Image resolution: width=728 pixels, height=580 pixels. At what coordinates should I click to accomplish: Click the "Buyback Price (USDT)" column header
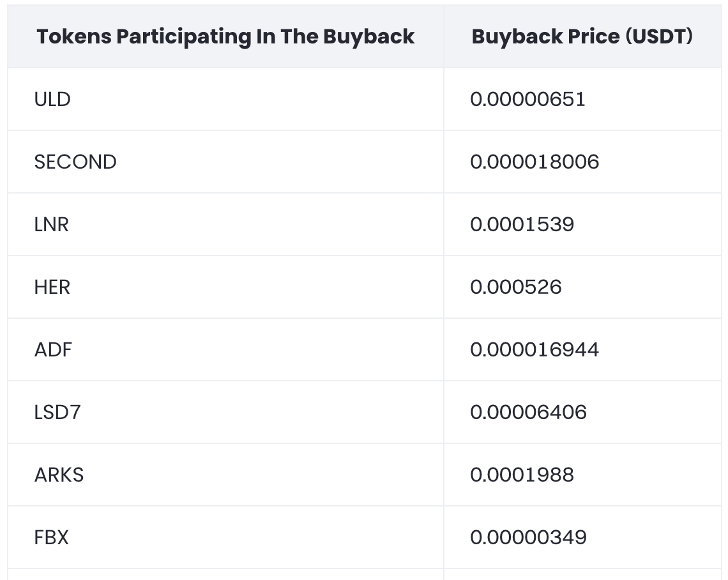point(582,37)
